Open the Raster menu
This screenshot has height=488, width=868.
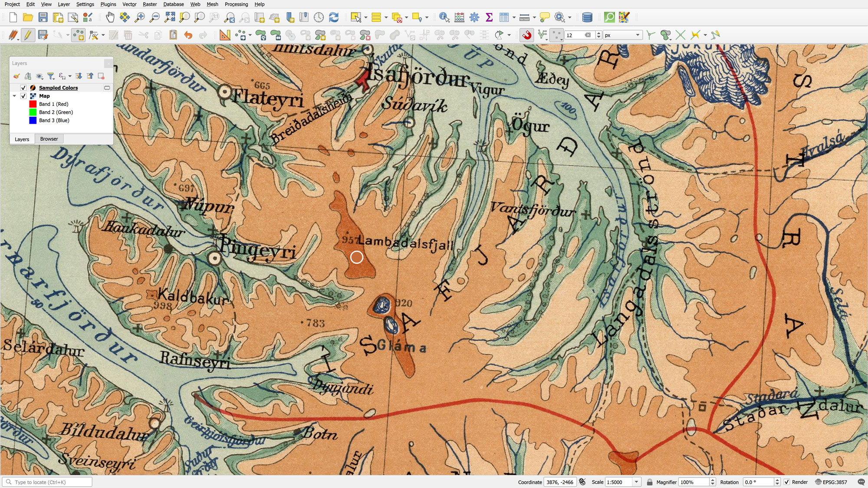point(150,4)
